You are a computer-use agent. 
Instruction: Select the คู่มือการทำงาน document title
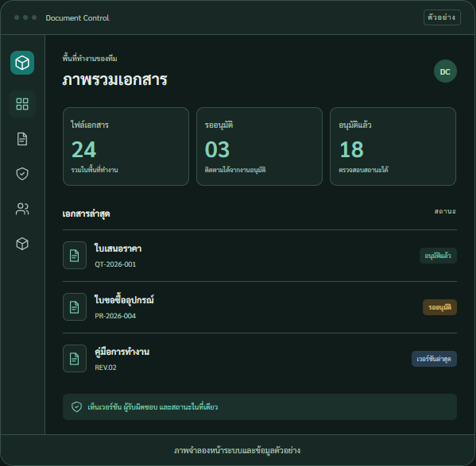tap(122, 352)
